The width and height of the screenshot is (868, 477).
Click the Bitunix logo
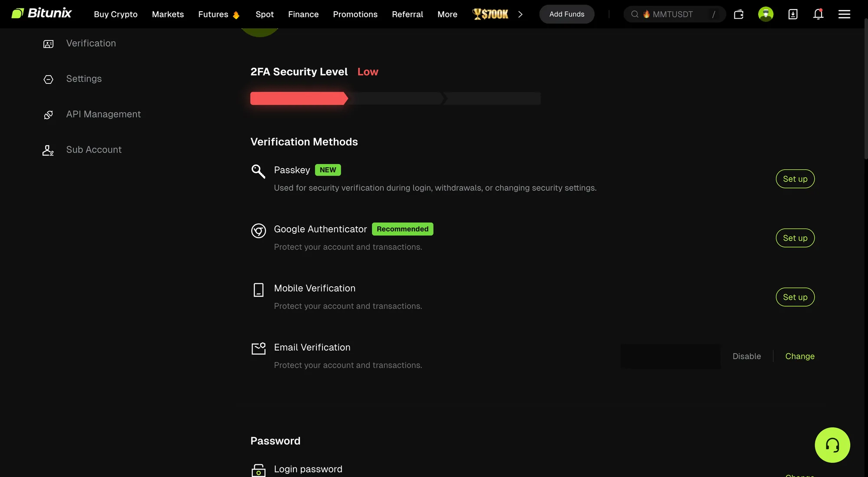coord(42,13)
